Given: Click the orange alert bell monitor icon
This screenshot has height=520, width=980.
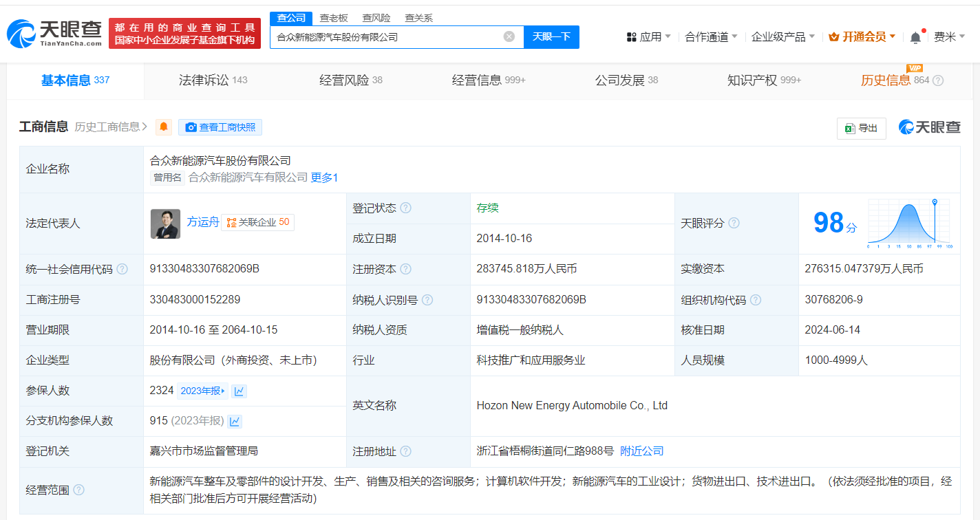Looking at the screenshot, I should pos(164,127).
